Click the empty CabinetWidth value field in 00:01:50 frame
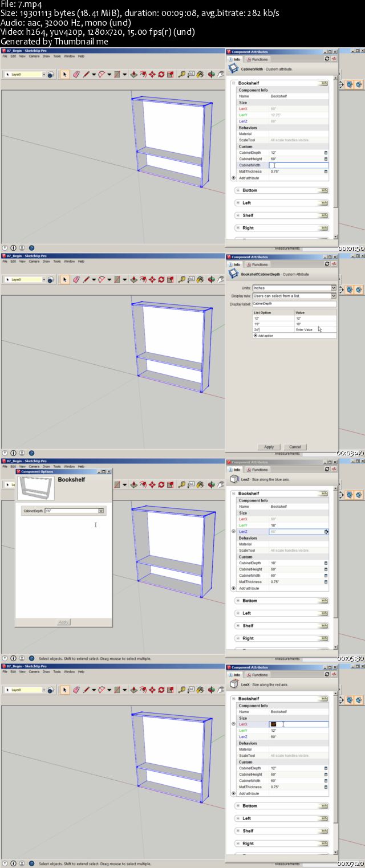Image resolution: width=365 pixels, height=868 pixels. click(x=299, y=165)
